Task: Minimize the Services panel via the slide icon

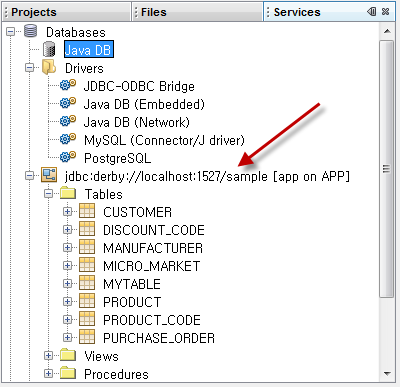Action: 372,12
